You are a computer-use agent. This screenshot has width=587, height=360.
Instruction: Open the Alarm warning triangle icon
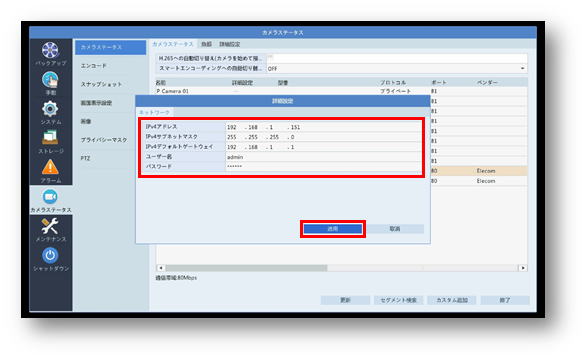[50, 167]
